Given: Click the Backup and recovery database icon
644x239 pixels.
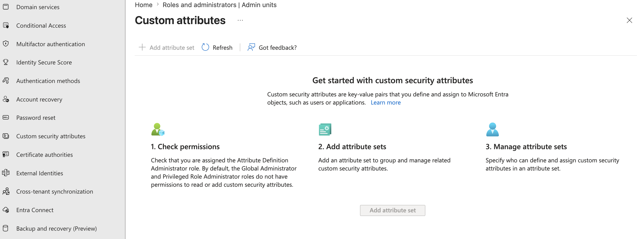Looking at the screenshot, I should click(6, 228).
